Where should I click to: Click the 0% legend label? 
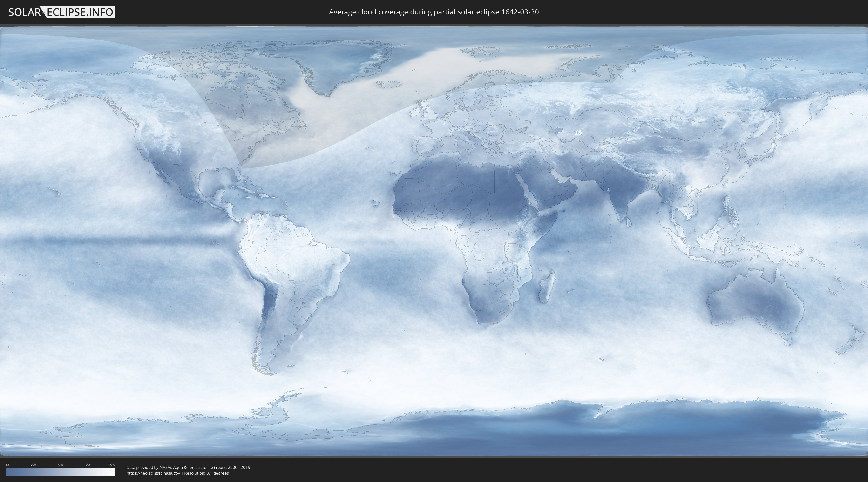tap(8, 465)
